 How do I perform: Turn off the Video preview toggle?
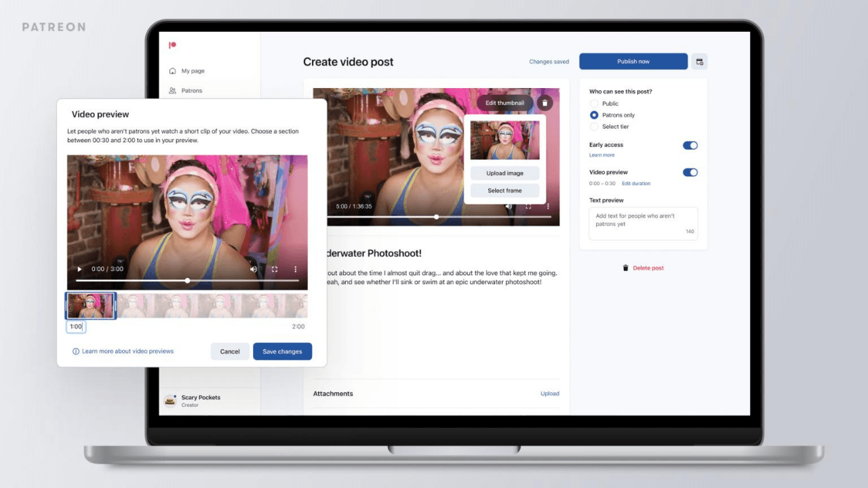(690, 172)
